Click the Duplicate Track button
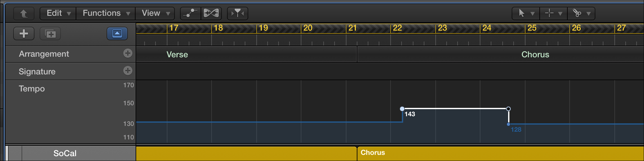 point(50,33)
